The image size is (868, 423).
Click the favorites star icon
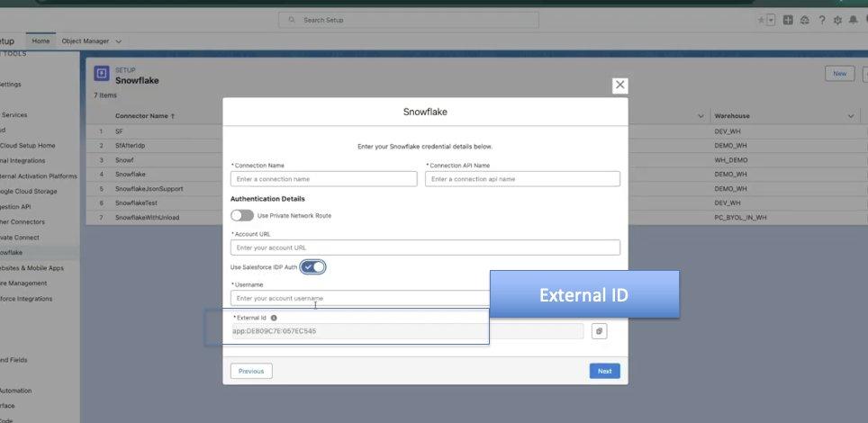[x=761, y=20]
